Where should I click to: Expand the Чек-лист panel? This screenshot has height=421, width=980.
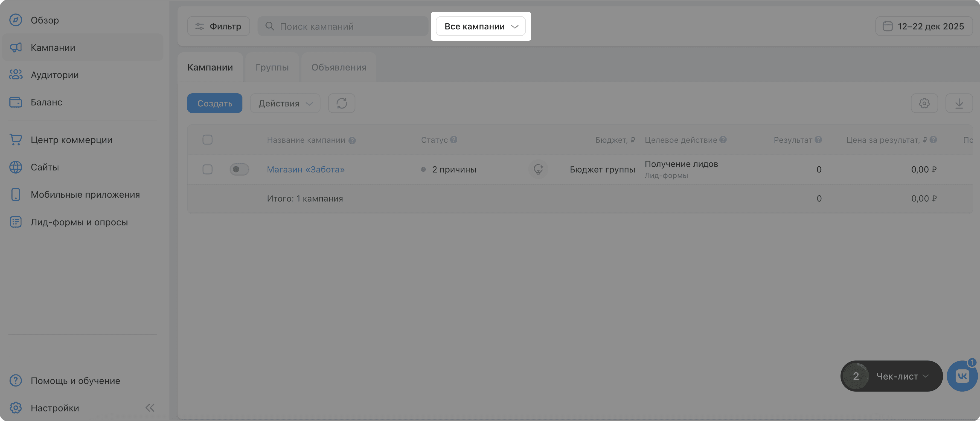[x=902, y=376]
